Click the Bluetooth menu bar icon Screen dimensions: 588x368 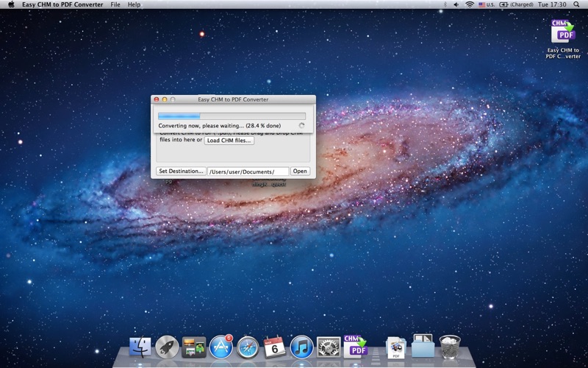click(445, 4)
